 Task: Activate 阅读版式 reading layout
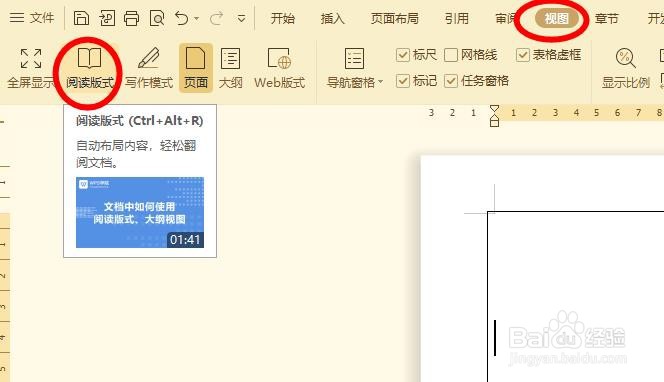[x=89, y=68]
